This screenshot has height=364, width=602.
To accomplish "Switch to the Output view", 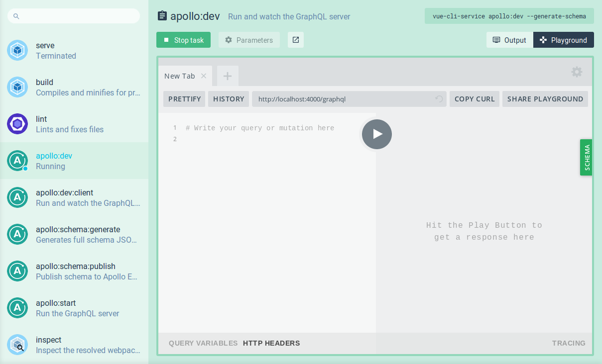I will [x=510, y=40].
